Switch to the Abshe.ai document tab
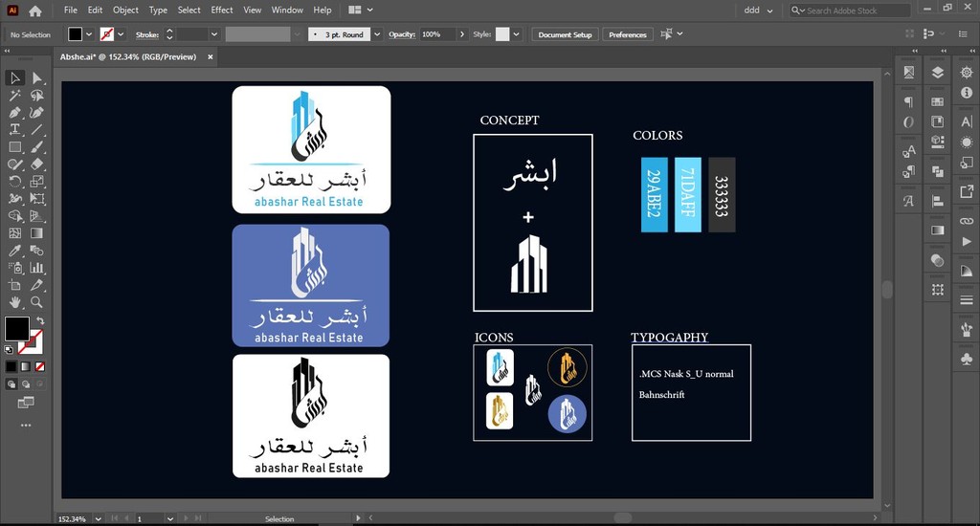 pyautogui.click(x=128, y=56)
